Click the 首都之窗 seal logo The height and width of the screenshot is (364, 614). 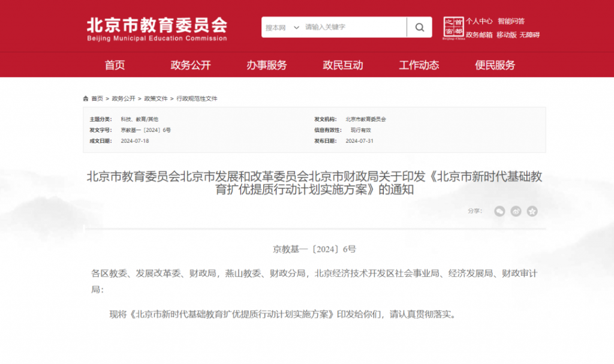tap(453, 28)
